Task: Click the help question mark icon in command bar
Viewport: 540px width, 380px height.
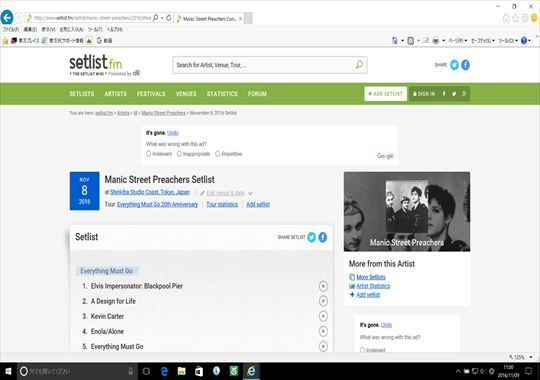Action: point(524,41)
